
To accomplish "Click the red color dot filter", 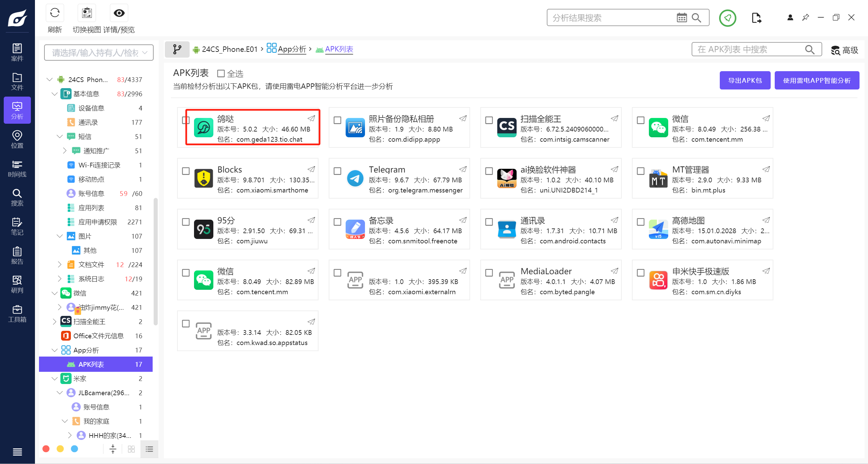I will [46, 449].
